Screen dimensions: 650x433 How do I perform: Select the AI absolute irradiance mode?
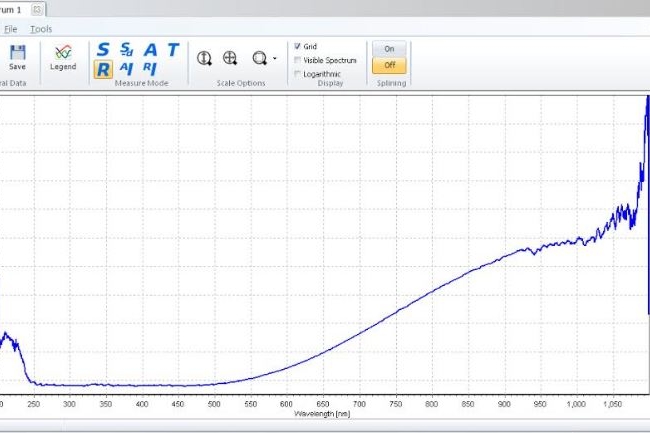[126, 68]
